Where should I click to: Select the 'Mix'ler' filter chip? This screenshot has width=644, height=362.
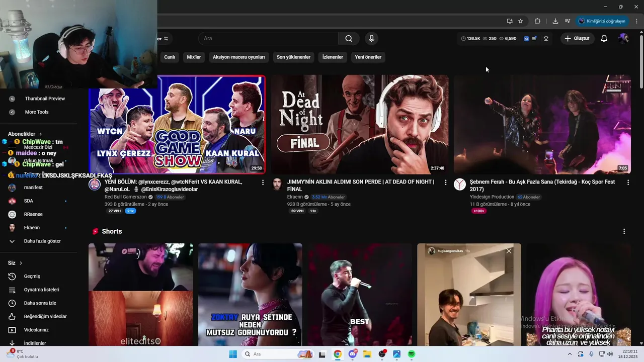coord(194,57)
